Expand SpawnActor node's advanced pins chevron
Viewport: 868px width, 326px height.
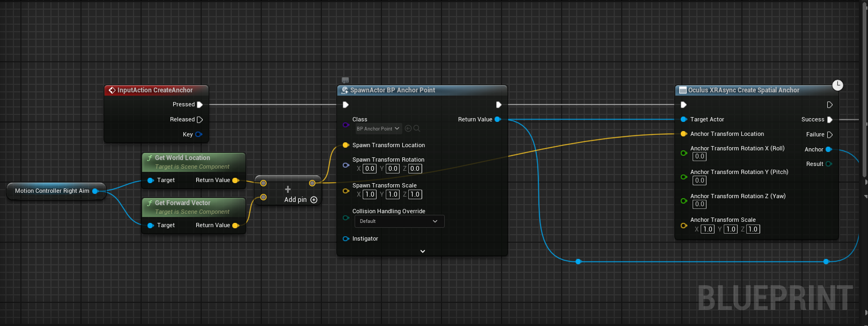423,251
